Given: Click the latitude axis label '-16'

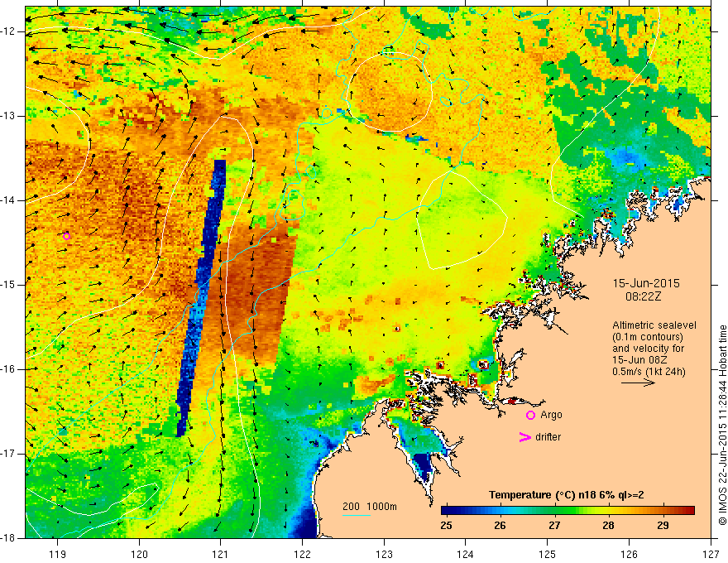Looking at the screenshot, I should 9,369.
